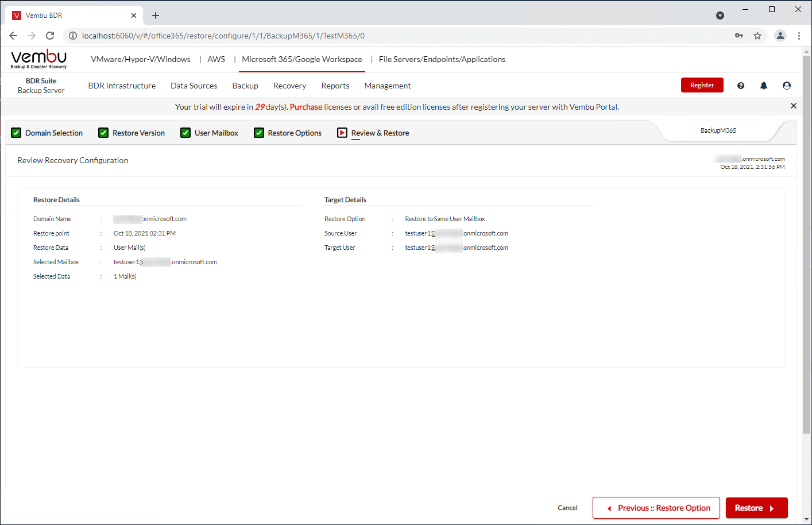This screenshot has width=812, height=525.
Task: Open the help question mark icon
Action: click(x=741, y=86)
